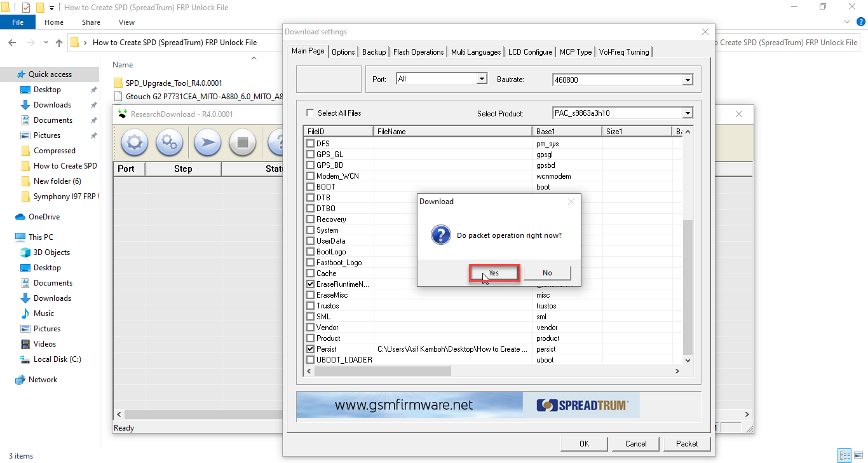Select New folder (6) in the sidebar
This screenshot has height=463, width=868.
(x=57, y=181)
